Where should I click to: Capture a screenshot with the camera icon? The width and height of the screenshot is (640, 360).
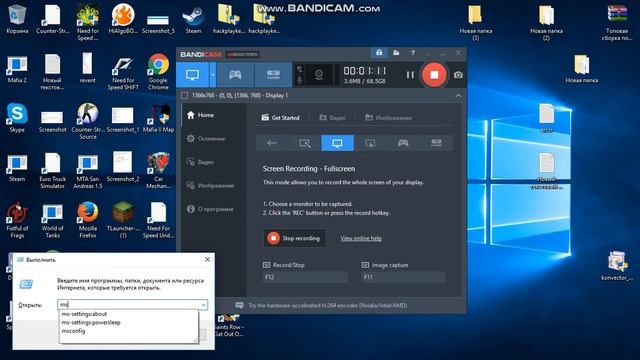pos(458,75)
